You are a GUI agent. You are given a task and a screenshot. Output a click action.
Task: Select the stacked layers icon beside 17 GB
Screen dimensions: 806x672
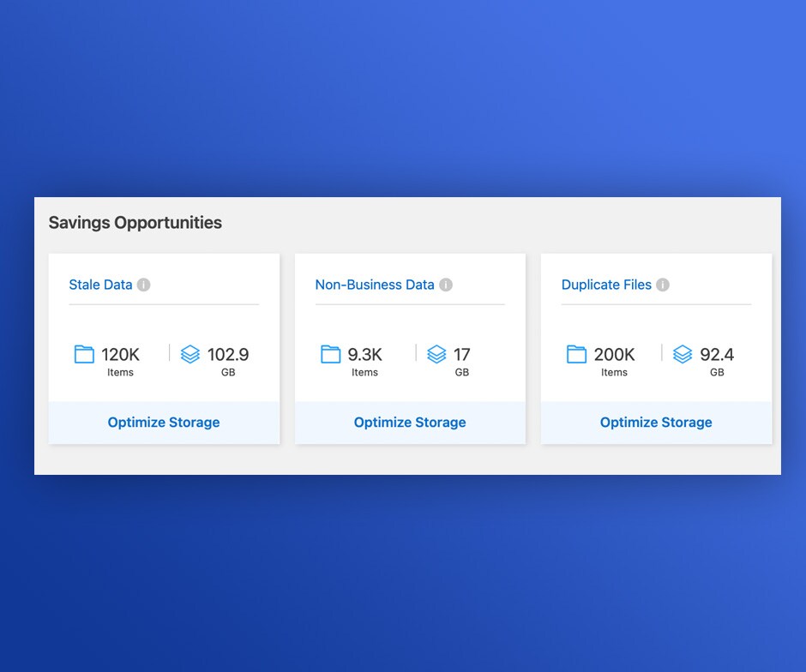click(x=436, y=354)
